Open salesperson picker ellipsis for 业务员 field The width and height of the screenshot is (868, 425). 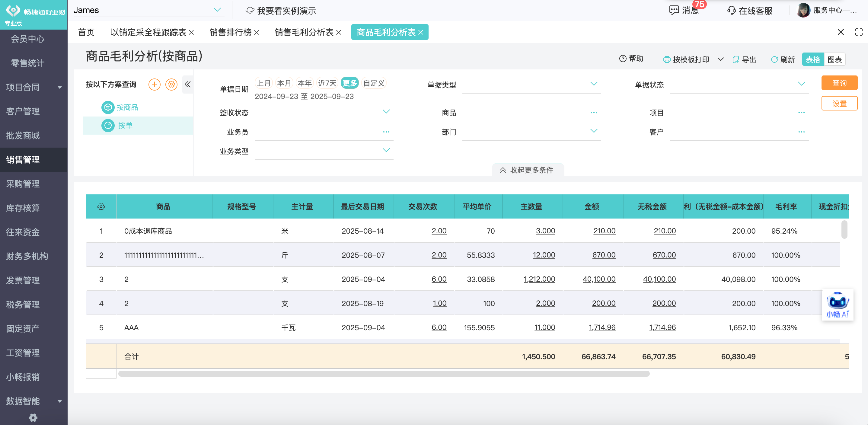[x=386, y=132]
